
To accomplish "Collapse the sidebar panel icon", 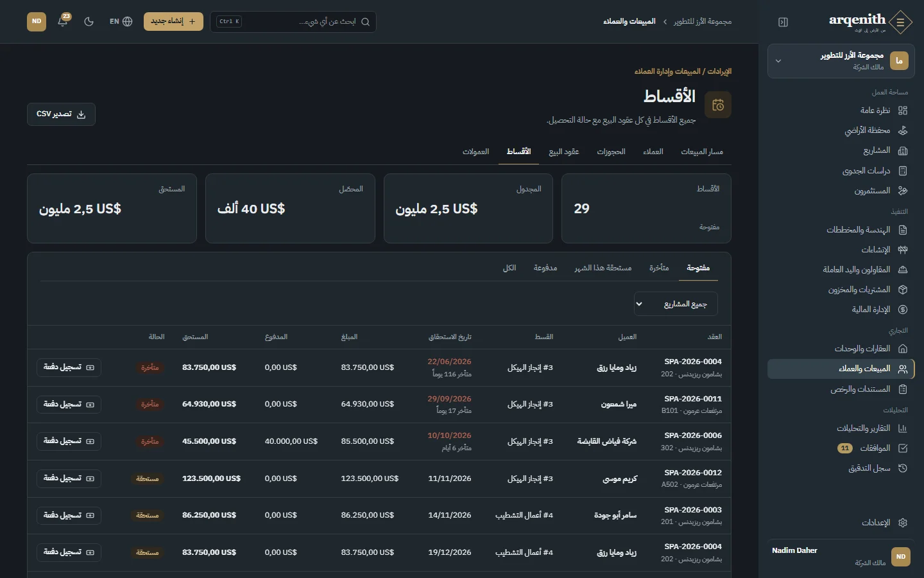I will [x=783, y=22].
